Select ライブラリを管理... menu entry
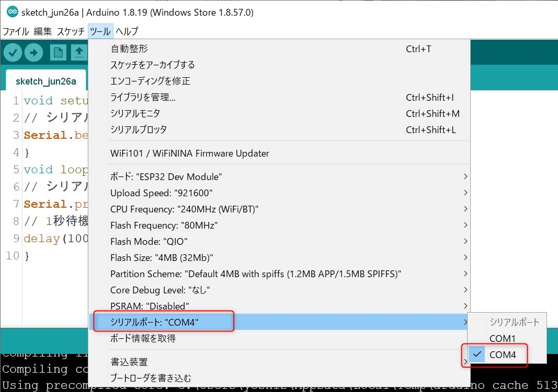The width and height of the screenshot is (558, 392). (x=143, y=97)
